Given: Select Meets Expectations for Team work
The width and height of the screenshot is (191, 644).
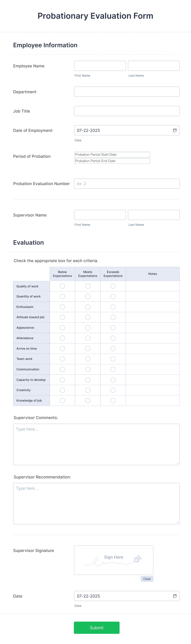Looking at the screenshot, I should (87, 359).
